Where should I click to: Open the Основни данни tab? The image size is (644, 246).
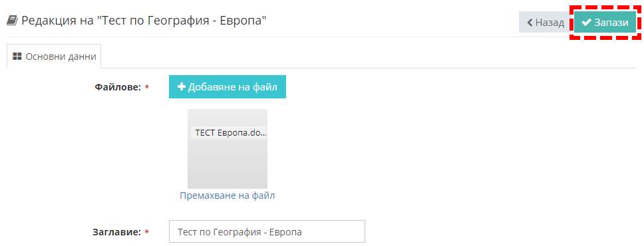[x=54, y=57]
